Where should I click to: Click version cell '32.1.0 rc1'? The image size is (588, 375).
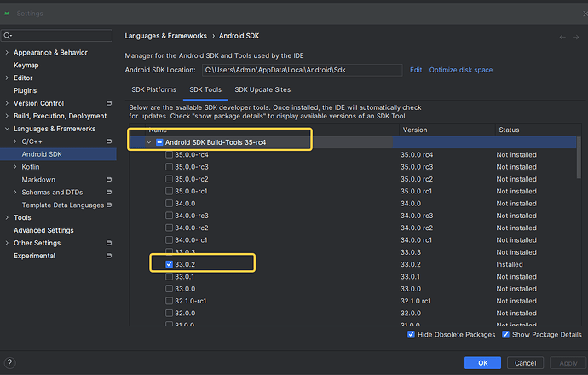(x=416, y=301)
